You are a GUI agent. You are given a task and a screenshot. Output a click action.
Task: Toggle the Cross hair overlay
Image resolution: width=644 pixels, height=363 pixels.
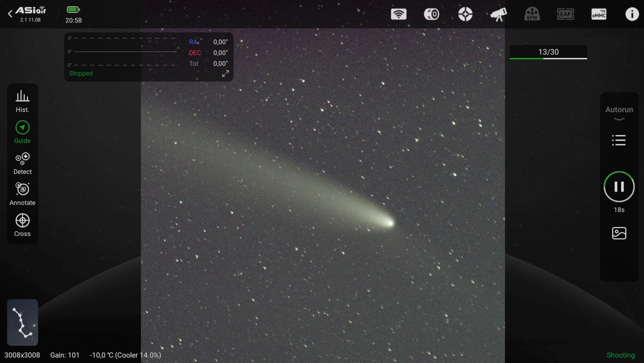coord(22,225)
